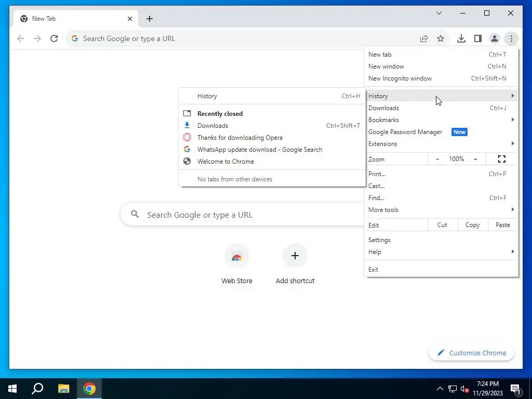Click the network tray icon
532x399 pixels.
(x=453, y=389)
